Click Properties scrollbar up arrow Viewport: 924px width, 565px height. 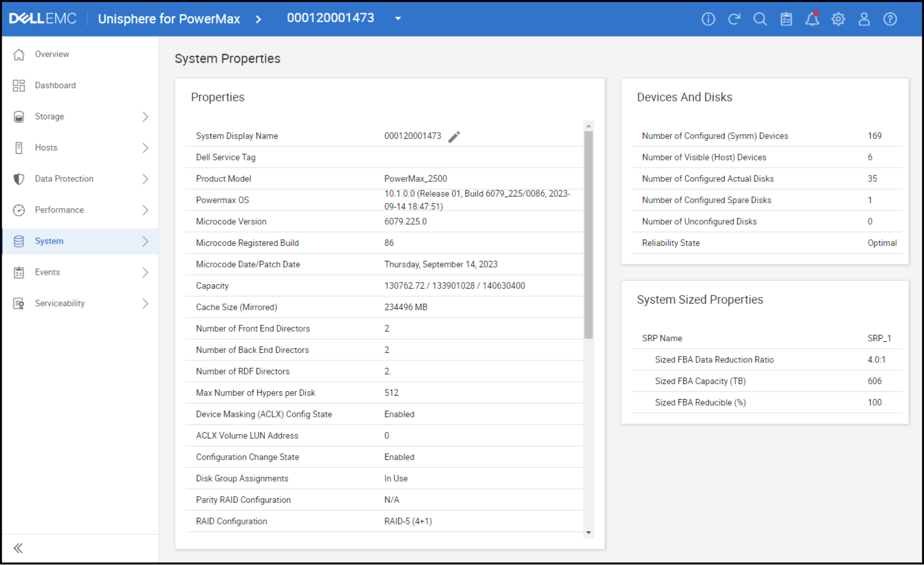[x=589, y=126]
